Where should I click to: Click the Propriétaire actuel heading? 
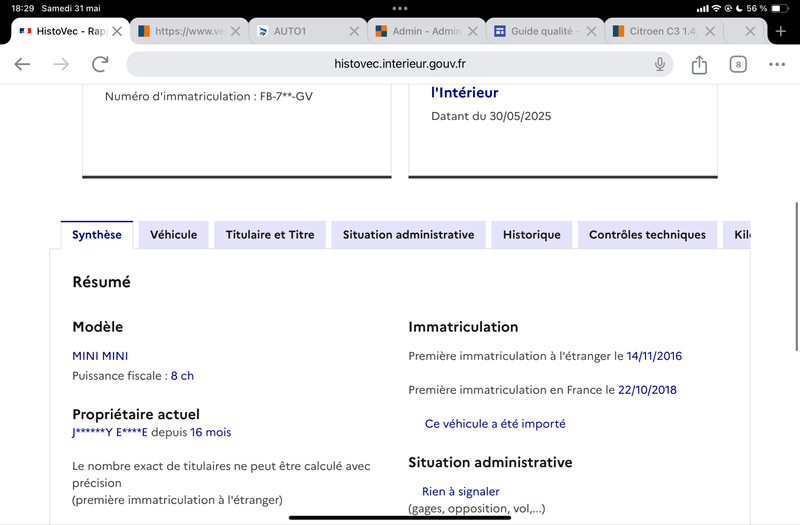pyautogui.click(x=136, y=414)
